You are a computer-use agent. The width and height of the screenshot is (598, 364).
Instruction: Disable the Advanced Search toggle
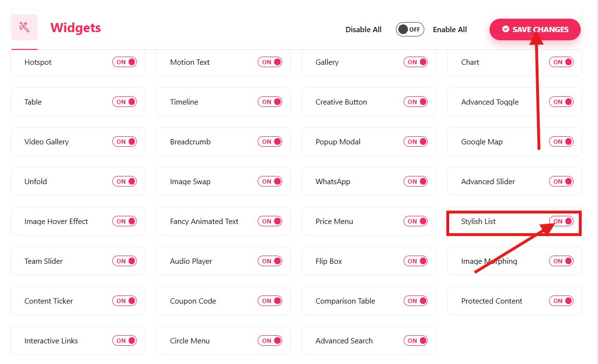tap(416, 341)
